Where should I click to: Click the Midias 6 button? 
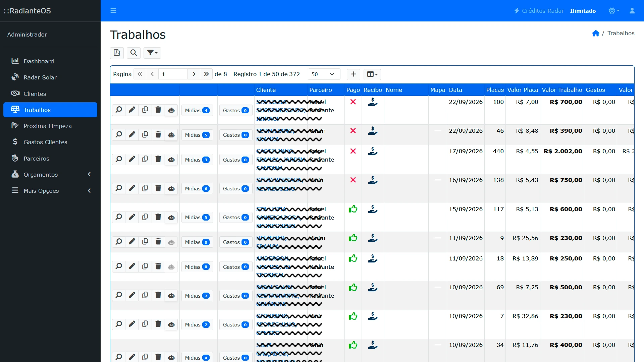pos(197,188)
